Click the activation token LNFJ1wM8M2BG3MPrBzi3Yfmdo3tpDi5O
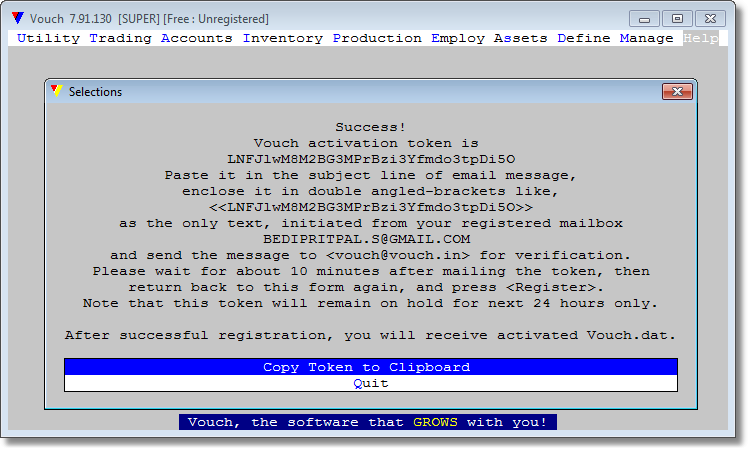Viewport: 748px width, 450px height. (371, 159)
